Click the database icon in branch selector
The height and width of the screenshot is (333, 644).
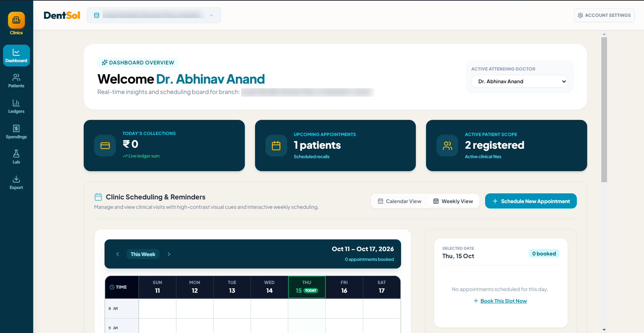click(96, 15)
